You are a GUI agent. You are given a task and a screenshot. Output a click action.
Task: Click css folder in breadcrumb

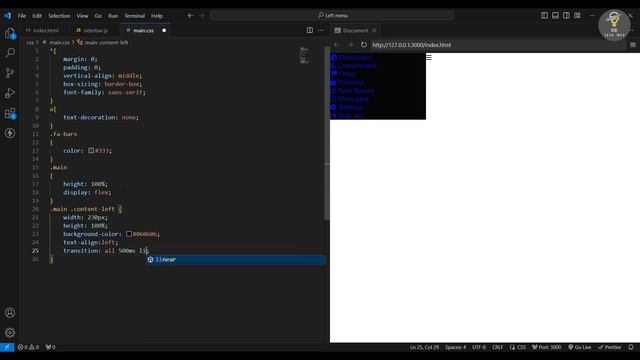(x=30, y=42)
